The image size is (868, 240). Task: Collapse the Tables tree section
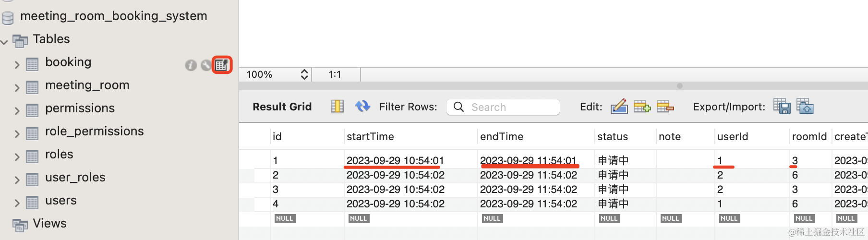4,42
